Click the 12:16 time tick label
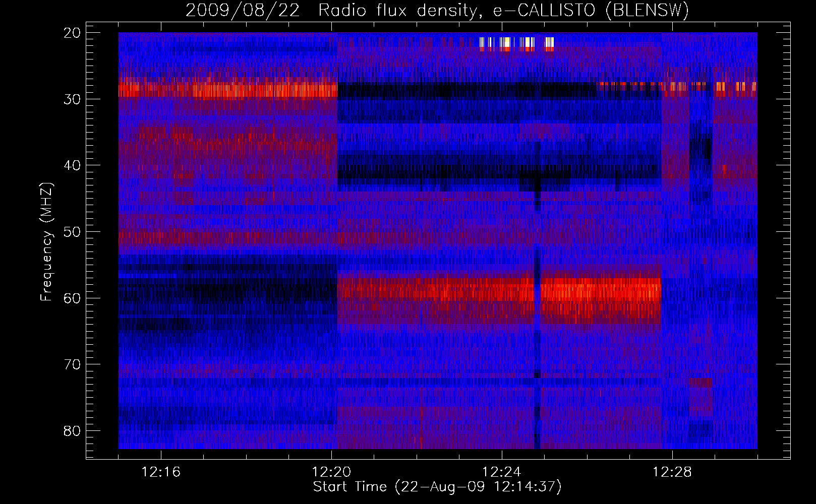The width and height of the screenshot is (816, 504). pos(161,472)
